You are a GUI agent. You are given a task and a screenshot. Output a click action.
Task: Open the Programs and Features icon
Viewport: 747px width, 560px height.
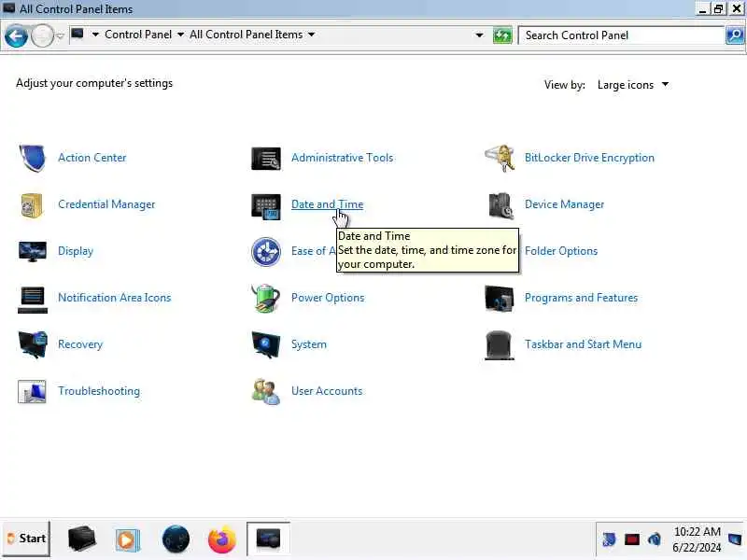tap(500, 299)
